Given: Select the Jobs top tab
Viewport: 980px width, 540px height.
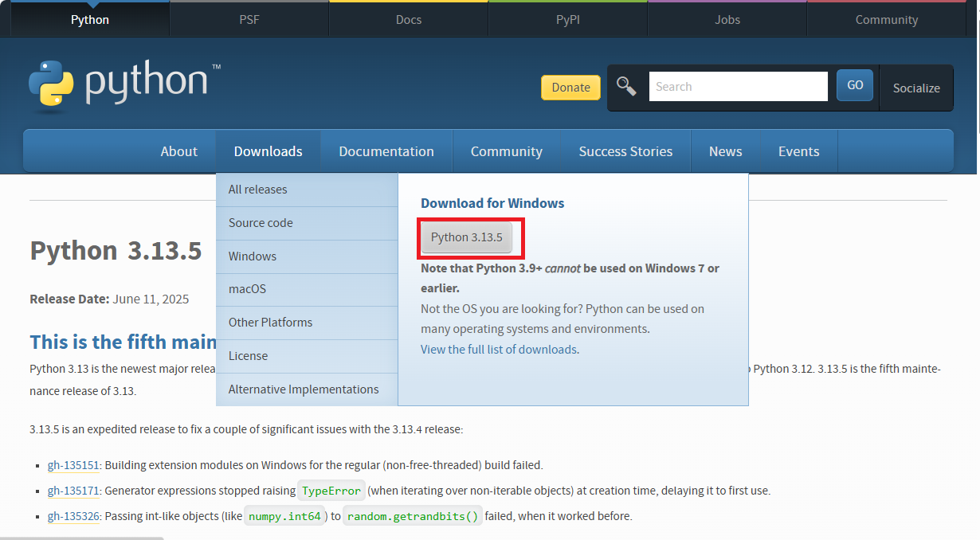Looking at the screenshot, I should pos(727,20).
